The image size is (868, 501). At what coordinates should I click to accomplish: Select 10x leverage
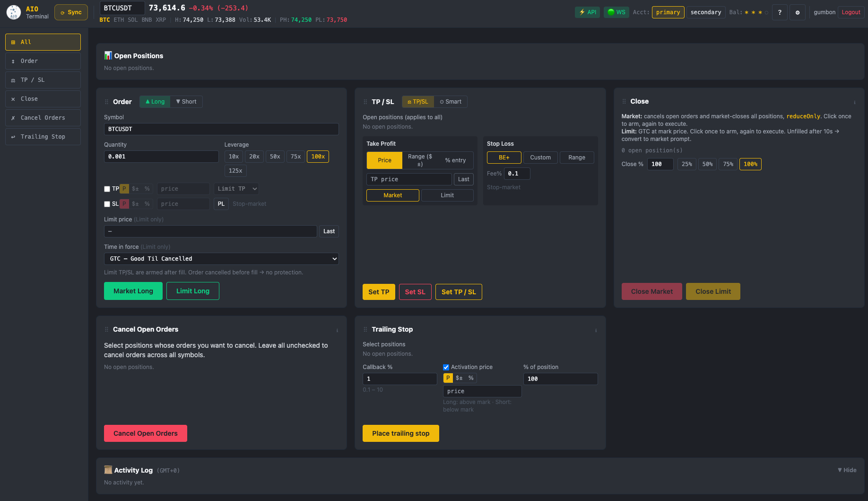click(234, 157)
